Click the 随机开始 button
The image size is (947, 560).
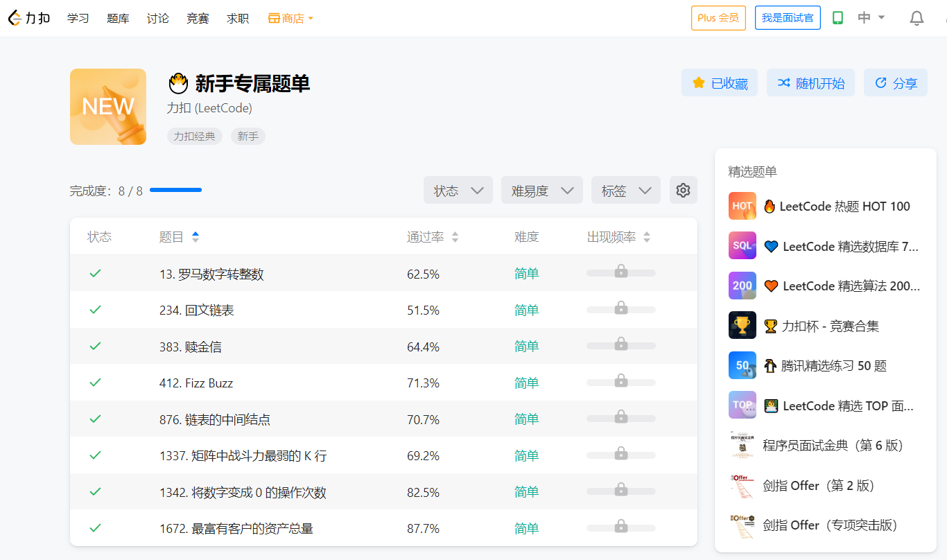tap(810, 83)
